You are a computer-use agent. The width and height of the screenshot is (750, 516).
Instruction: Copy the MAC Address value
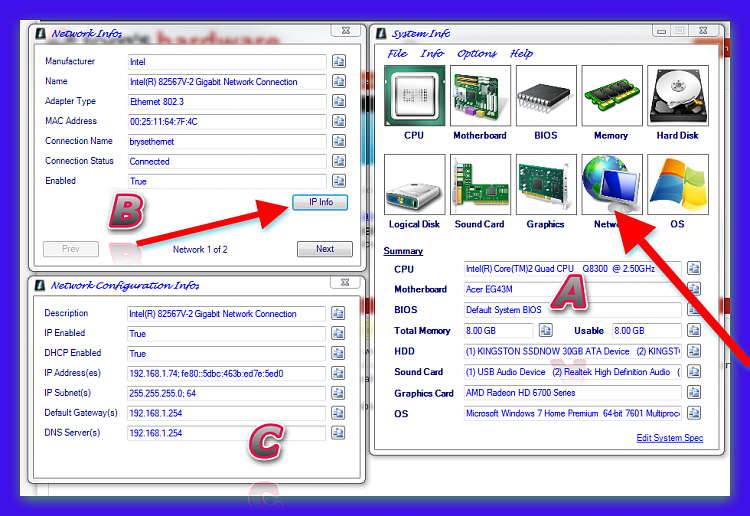[339, 121]
